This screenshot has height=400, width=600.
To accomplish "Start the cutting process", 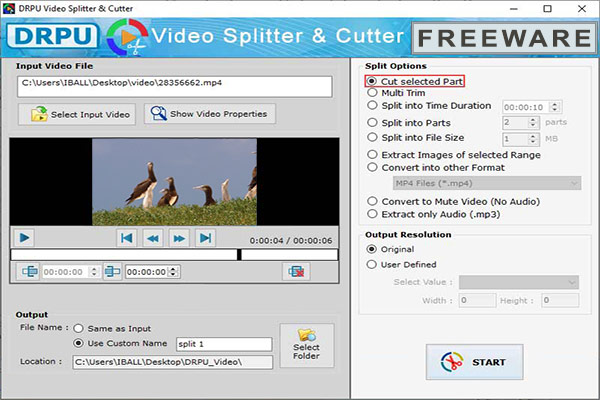I will click(474, 362).
